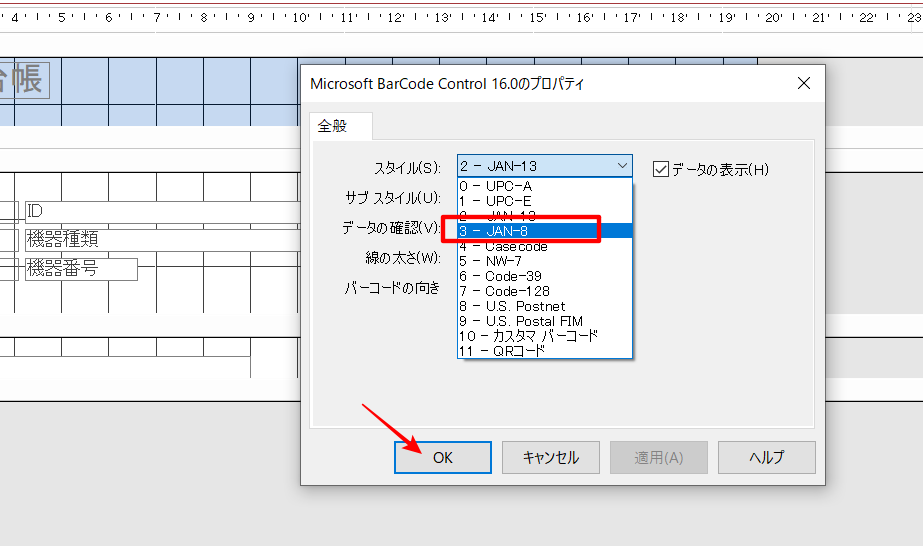The height and width of the screenshot is (546, 923).
Task: Click the スタイル(S): label
Action: tap(407, 168)
